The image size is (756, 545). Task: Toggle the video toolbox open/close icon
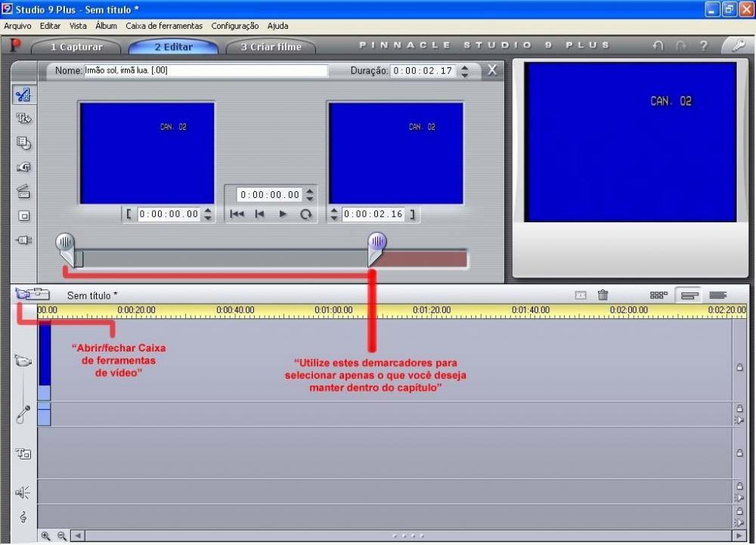pos(32,293)
